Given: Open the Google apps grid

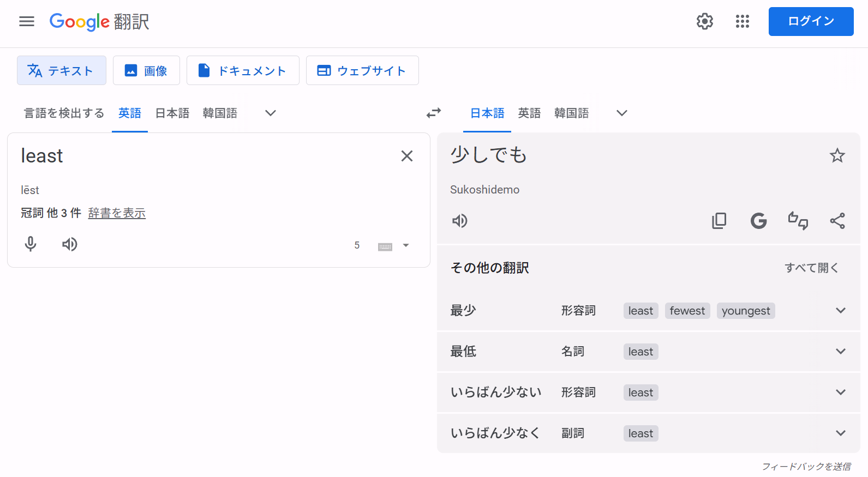Looking at the screenshot, I should click(743, 21).
